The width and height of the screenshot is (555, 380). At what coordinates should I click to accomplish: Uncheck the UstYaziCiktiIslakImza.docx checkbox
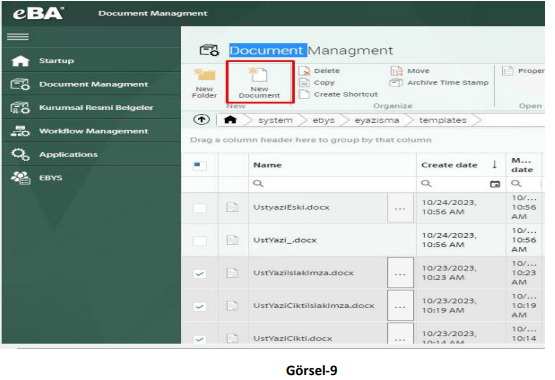200,306
